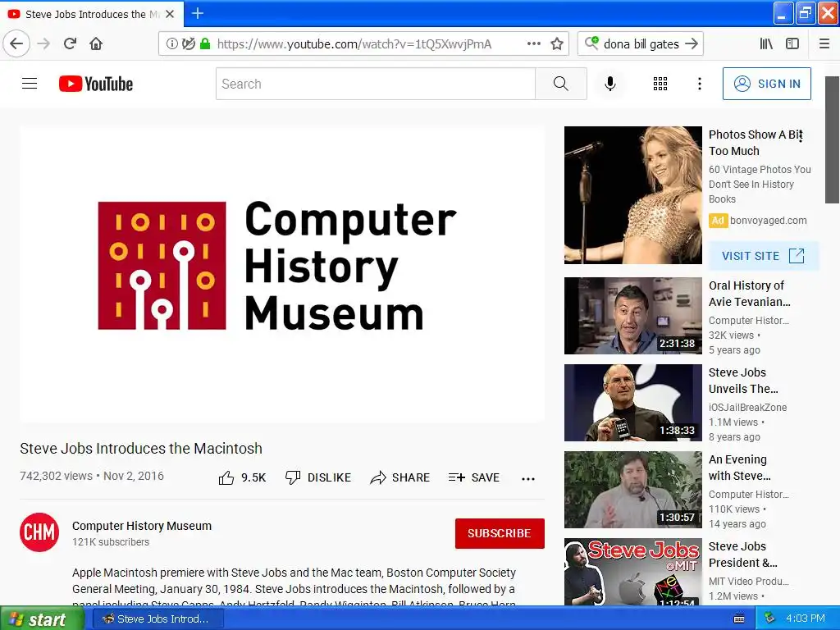Viewport: 840px width, 630px height.
Task: Click the YouTube logo
Action: point(96,84)
